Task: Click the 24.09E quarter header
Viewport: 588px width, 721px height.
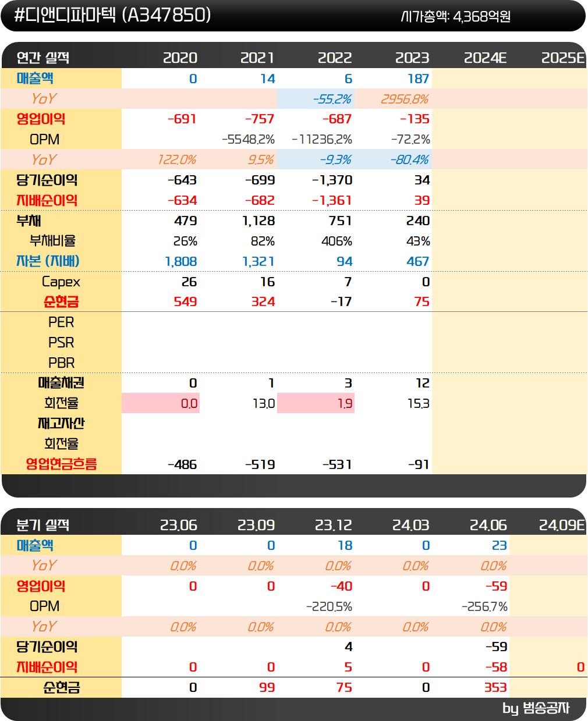Action: pyautogui.click(x=562, y=525)
